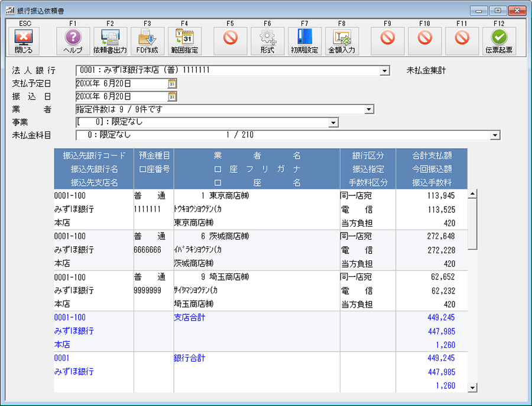The width and height of the screenshot is (532, 406).
Task: Click the disabled F10 icon
Action: click(425, 41)
